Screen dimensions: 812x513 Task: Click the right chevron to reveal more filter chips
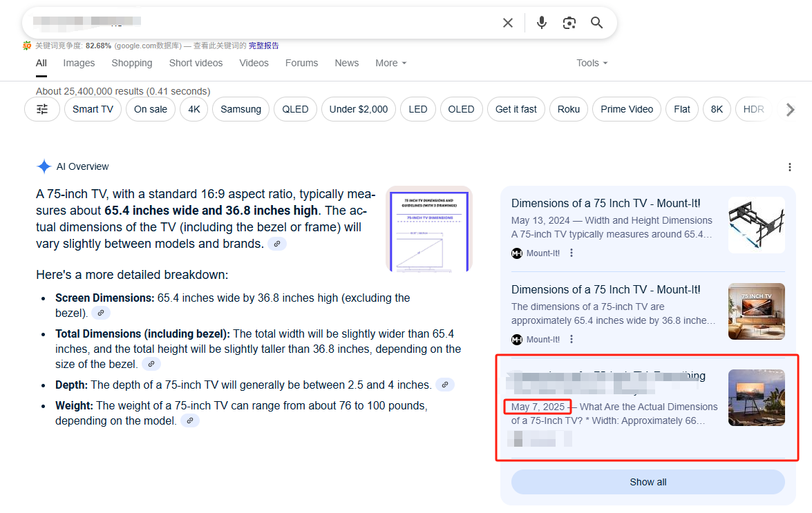790,109
